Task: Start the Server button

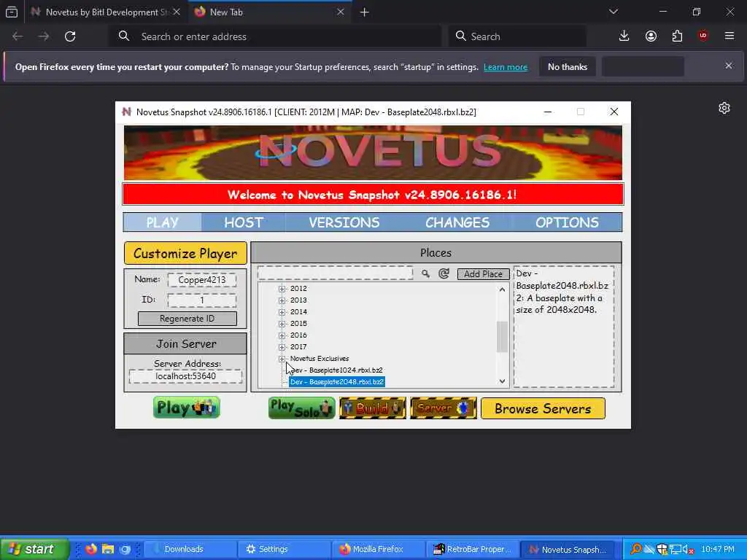Action: (443, 408)
